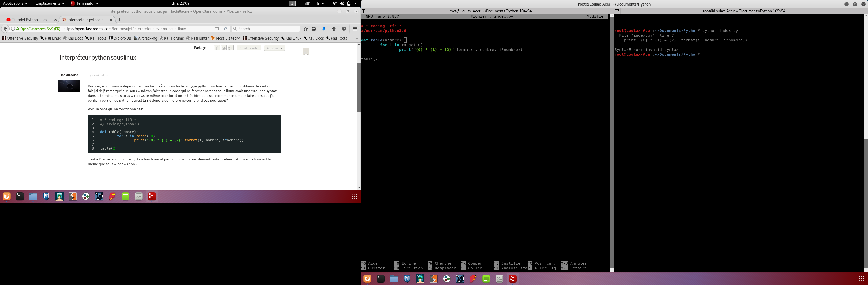Open Firefox downloads arrow icon
The image size is (868, 285).
tap(324, 29)
